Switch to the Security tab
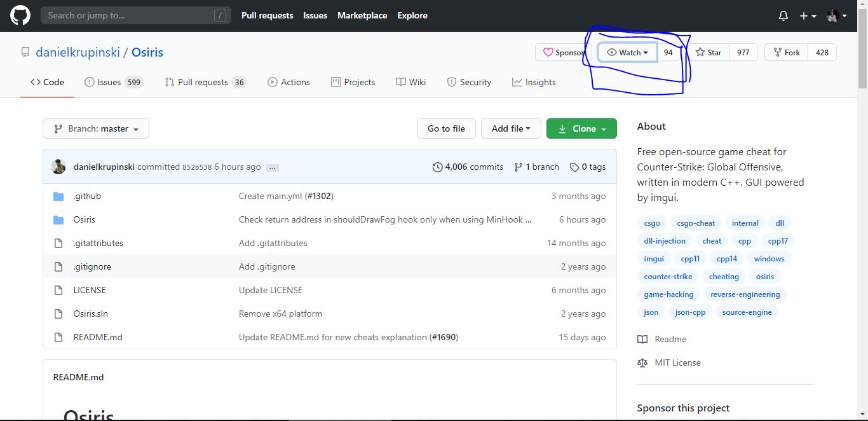 tap(469, 82)
